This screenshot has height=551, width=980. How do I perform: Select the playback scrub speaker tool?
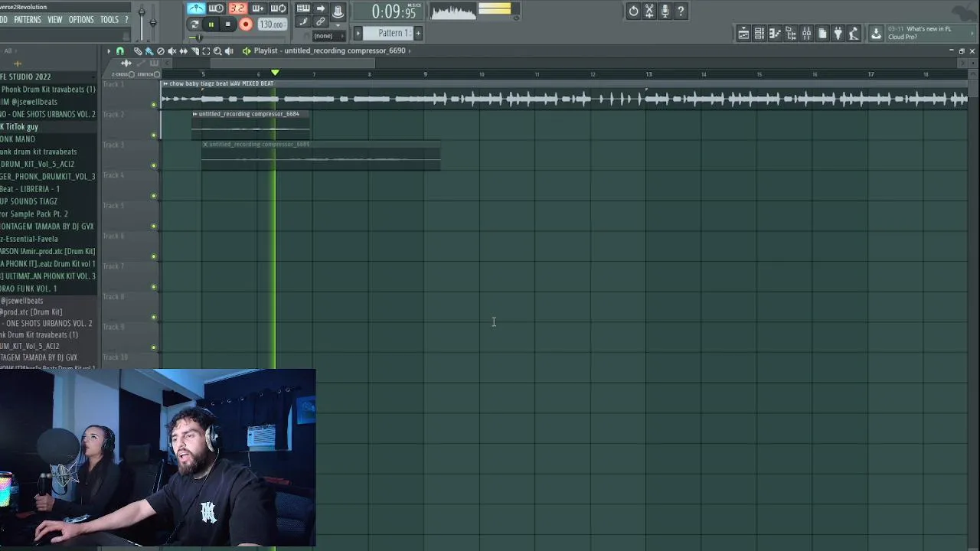[229, 51]
